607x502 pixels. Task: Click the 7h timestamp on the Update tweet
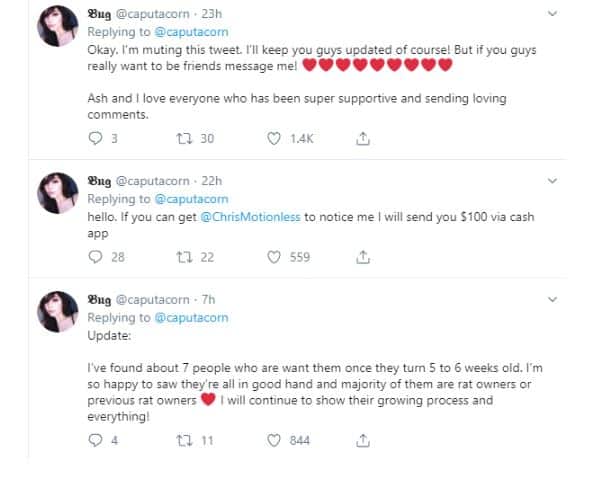click(x=209, y=299)
